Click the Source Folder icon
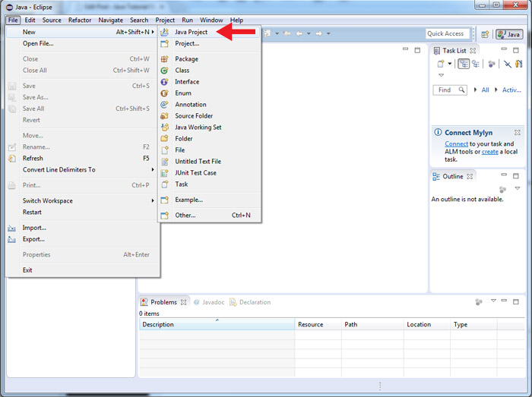The width and height of the screenshot is (532, 397). [165, 116]
